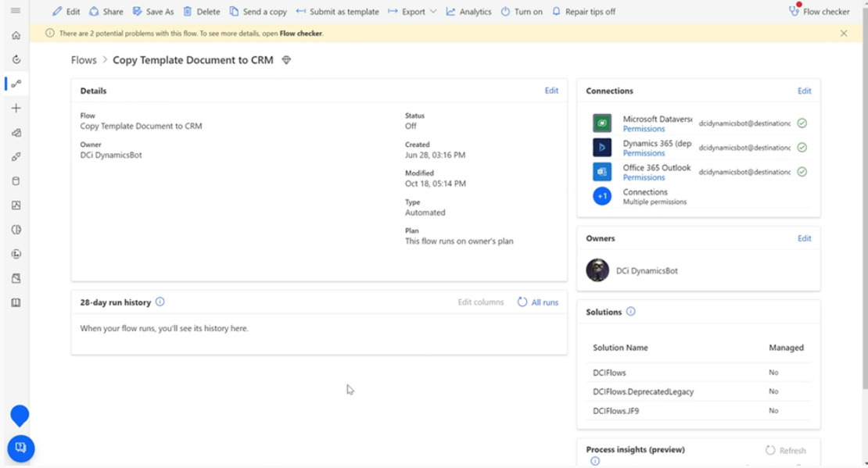
Task: Click the +1 more connections circle
Action: click(x=602, y=196)
